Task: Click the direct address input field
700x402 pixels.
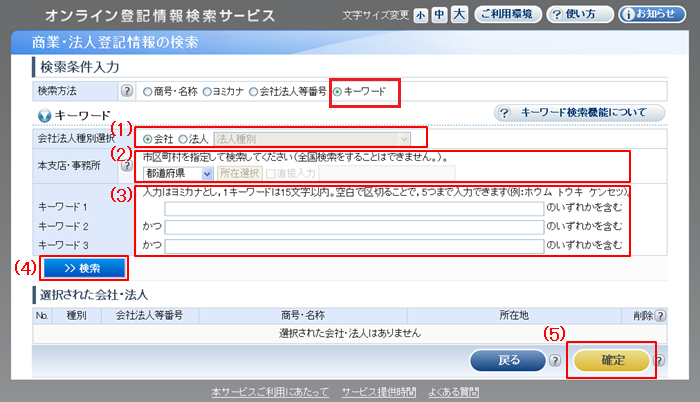Action: pyautogui.click(x=387, y=173)
